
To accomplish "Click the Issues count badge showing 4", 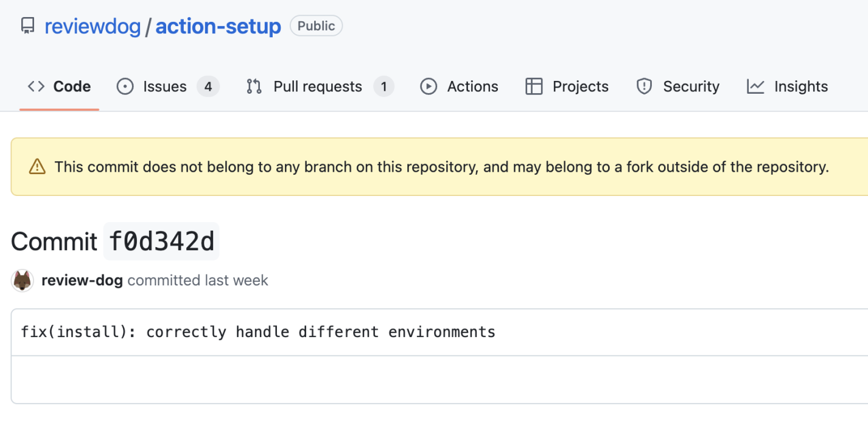I will tap(207, 86).
